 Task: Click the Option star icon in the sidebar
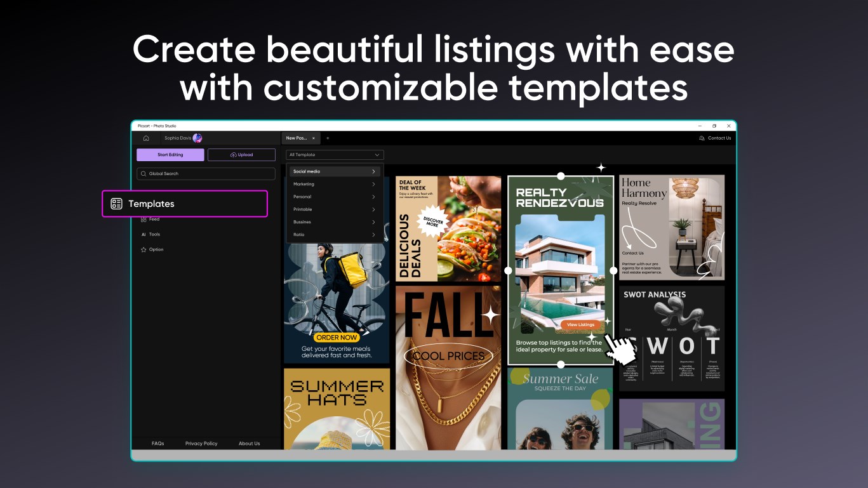click(144, 249)
